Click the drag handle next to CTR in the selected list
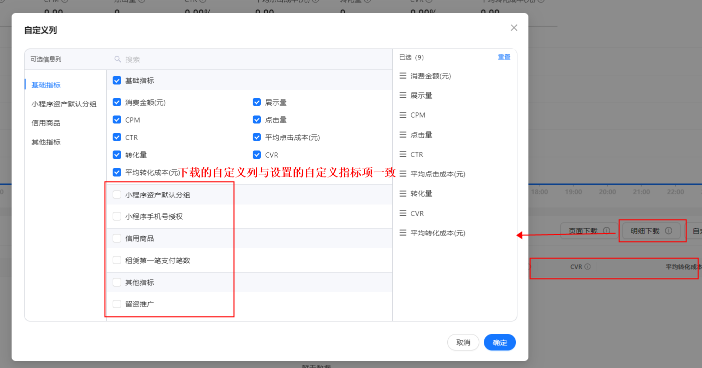 pyautogui.click(x=403, y=154)
